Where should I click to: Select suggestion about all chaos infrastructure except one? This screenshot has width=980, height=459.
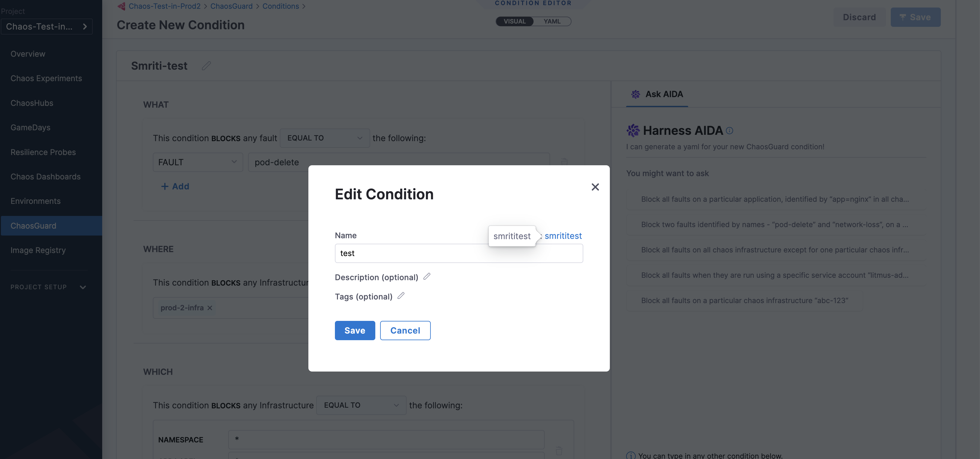tap(776, 250)
